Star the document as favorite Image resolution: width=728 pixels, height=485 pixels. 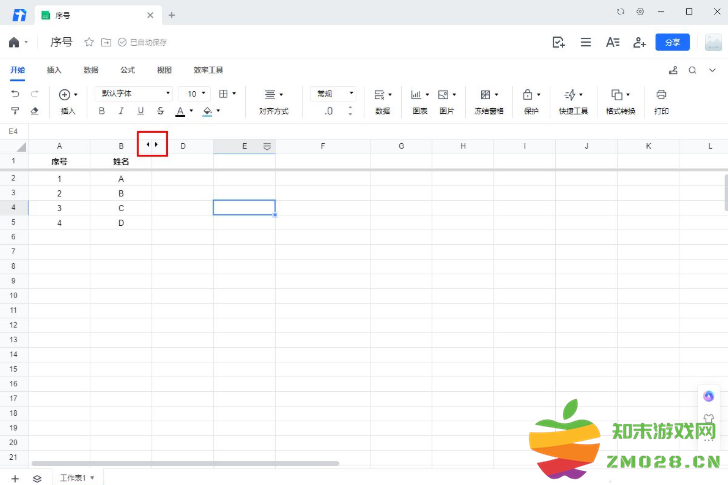(x=89, y=42)
